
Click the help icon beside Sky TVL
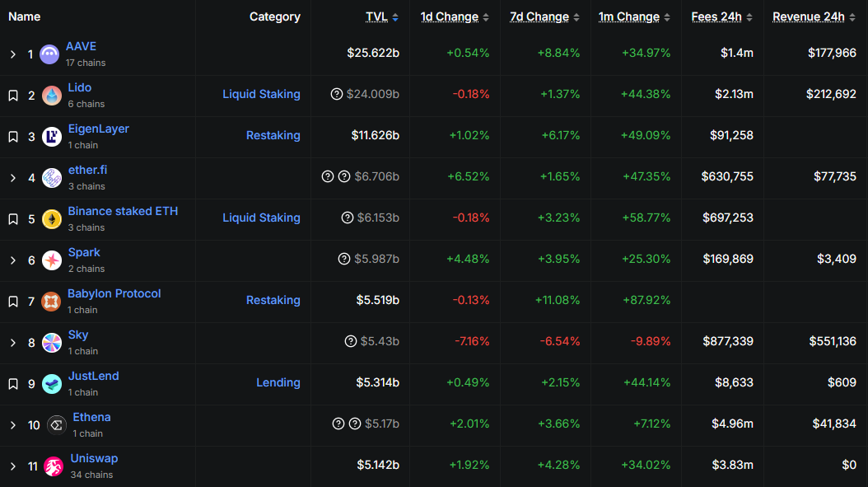350,341
